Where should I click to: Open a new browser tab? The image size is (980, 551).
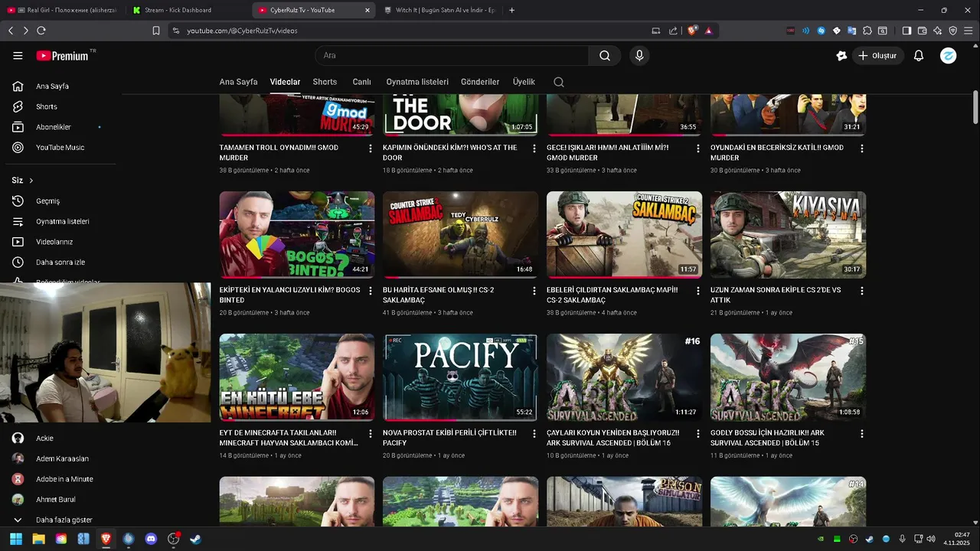click(512, 10)
